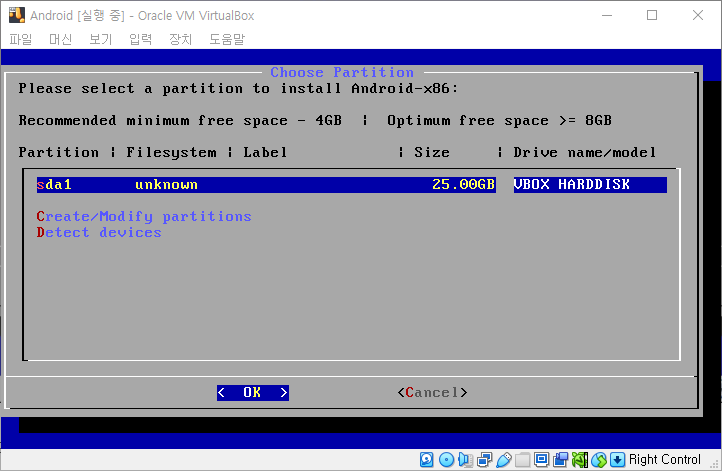
Task: Open the audio settings status icon
Action: pyautogui.click(x=466, y=459)
